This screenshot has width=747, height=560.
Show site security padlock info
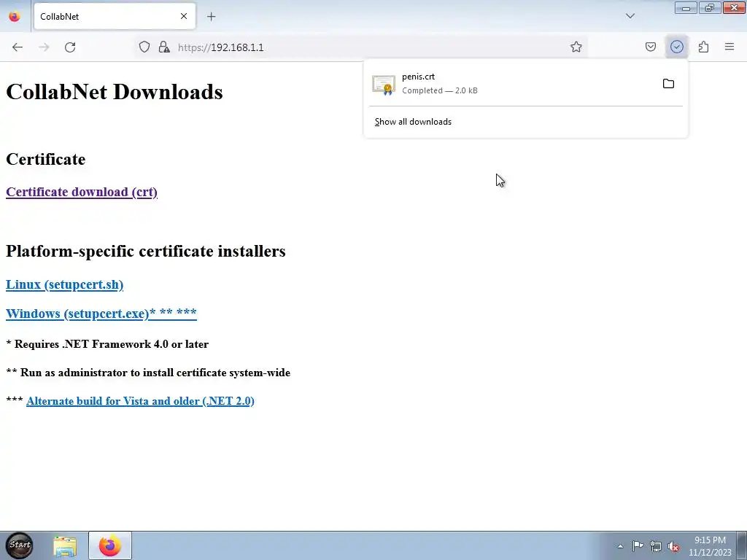coord(164,47)
